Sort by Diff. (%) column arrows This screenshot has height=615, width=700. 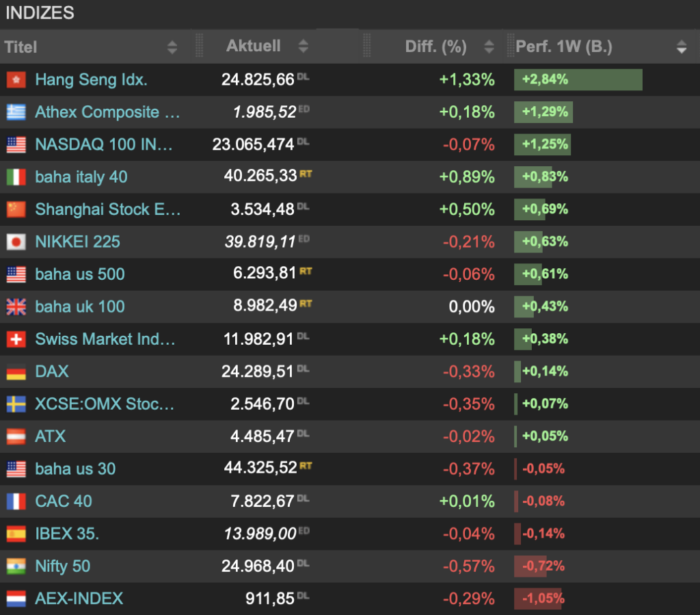click(489, 47)
